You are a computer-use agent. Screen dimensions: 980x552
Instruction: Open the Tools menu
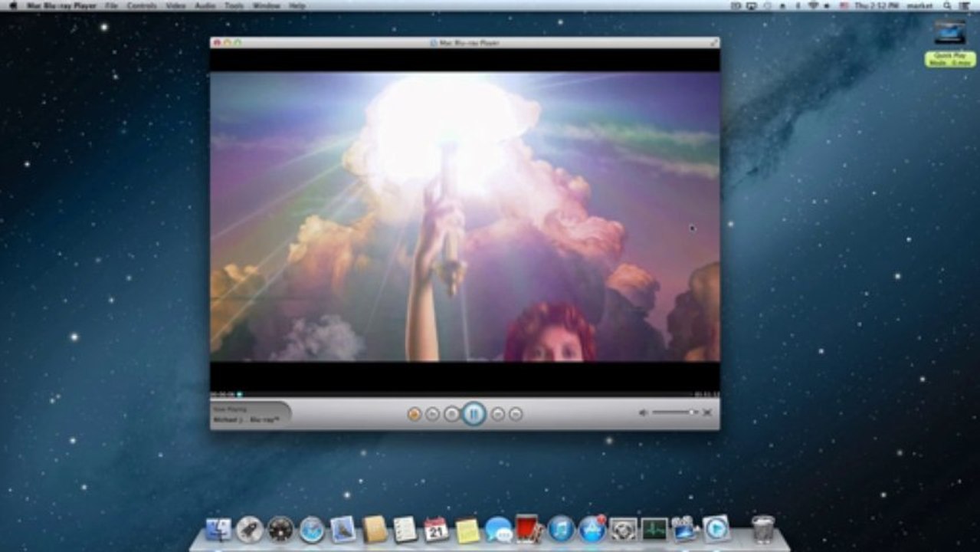234,5
